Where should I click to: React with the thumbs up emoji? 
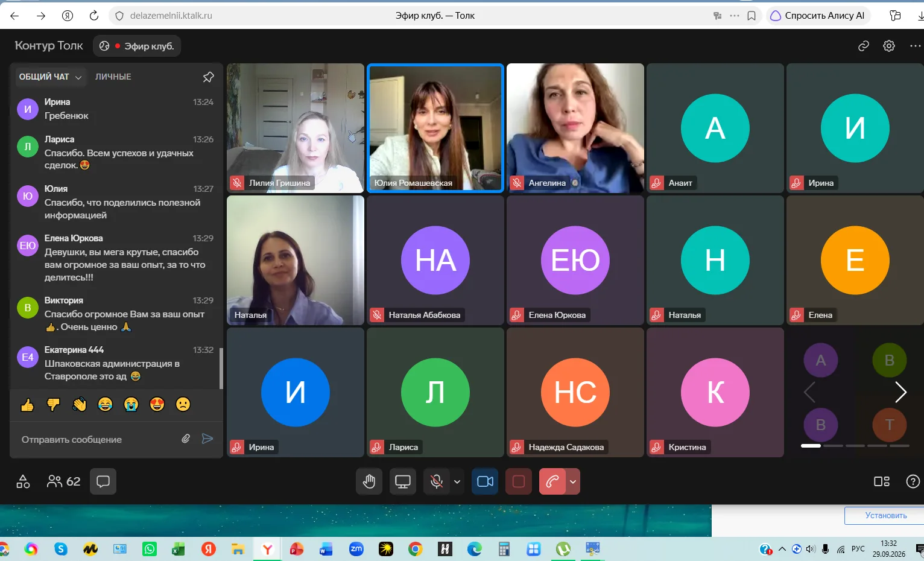[27, 405]
